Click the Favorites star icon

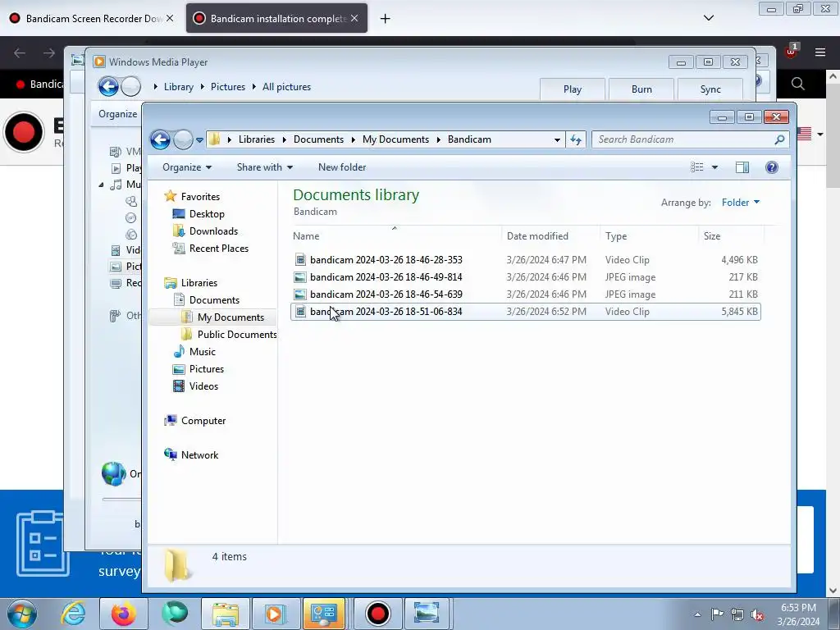click(171, 196)
